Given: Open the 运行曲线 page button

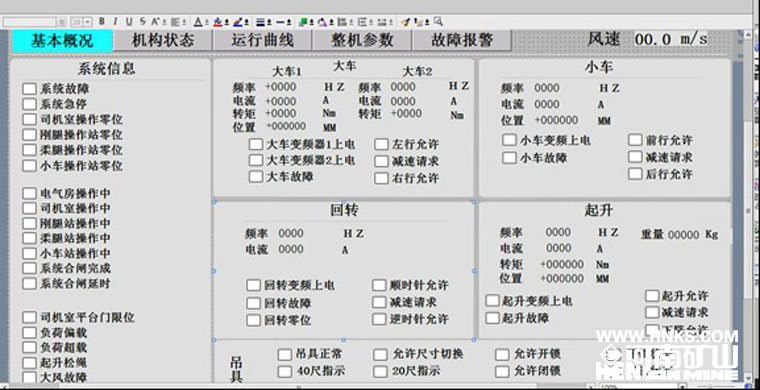Looking at the screenshot, I should pyautogui.click(x=262, y=40).
